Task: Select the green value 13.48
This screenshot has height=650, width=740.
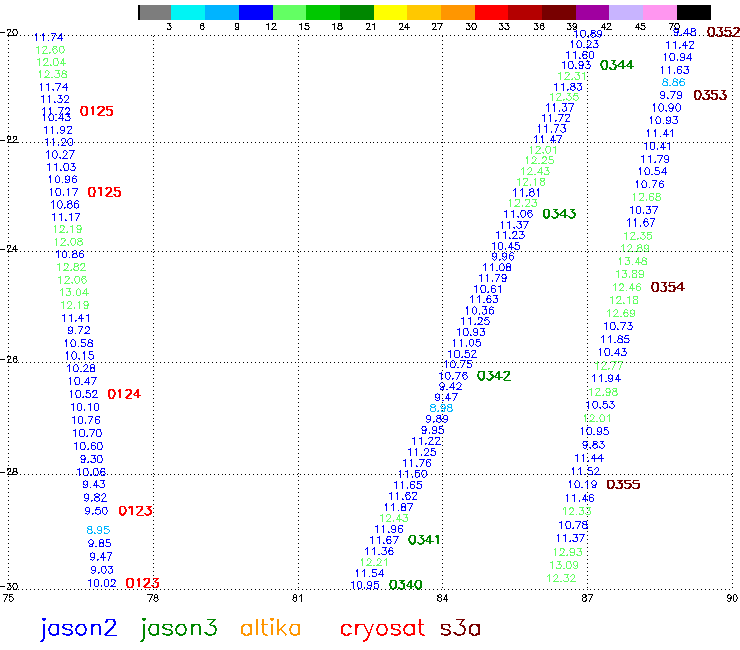Action: coord(633,261)
